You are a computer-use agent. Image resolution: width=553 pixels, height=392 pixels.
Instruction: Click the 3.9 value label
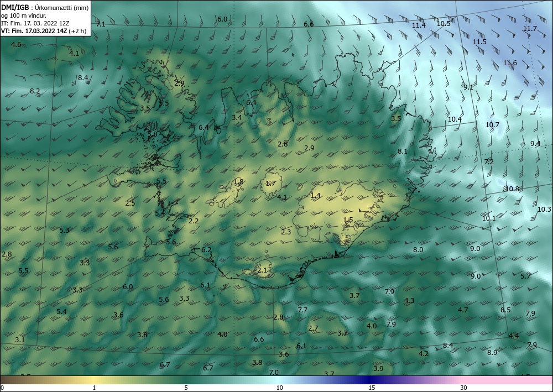[x=378, y=368]
